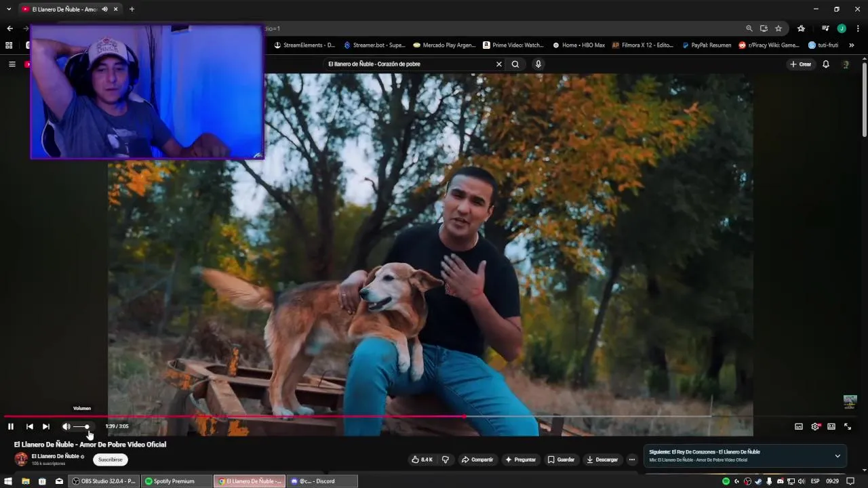This screenshot has height=488, width=868.
Task: Open Spotify tray icon
Action: click(726, 481)
